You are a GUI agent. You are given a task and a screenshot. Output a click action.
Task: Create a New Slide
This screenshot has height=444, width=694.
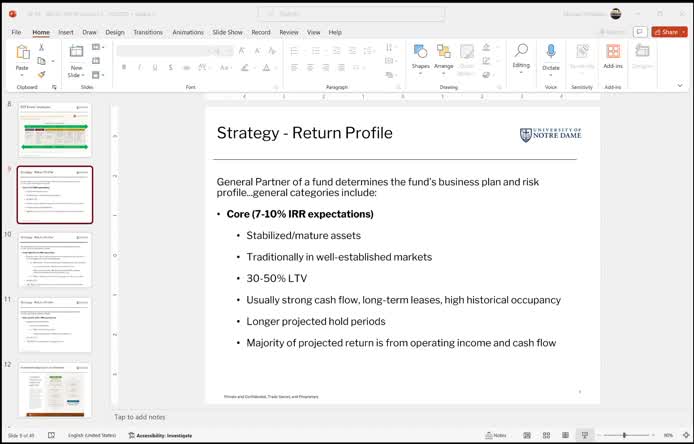click(75, 52)
